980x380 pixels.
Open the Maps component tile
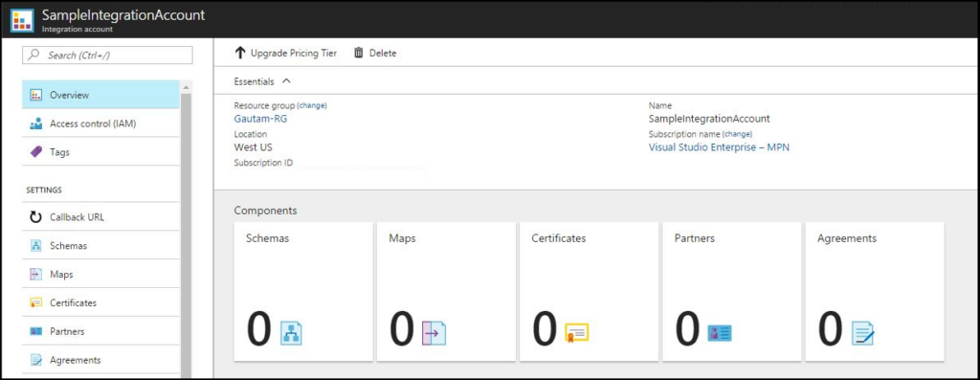point(446,291)
